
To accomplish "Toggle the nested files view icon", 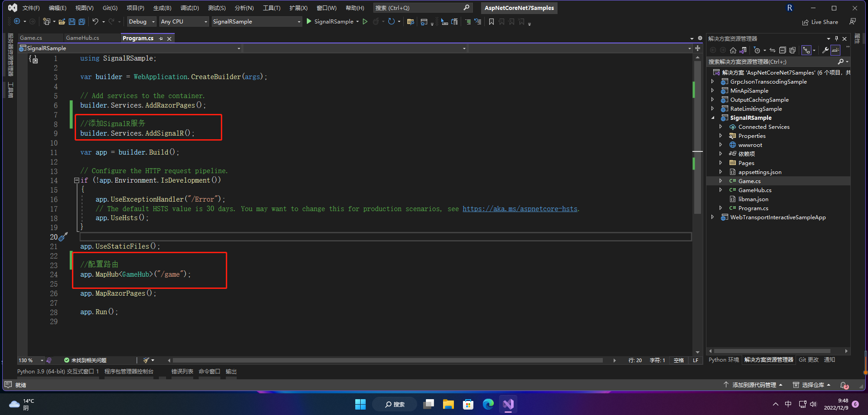I will (x=806, y=50).
